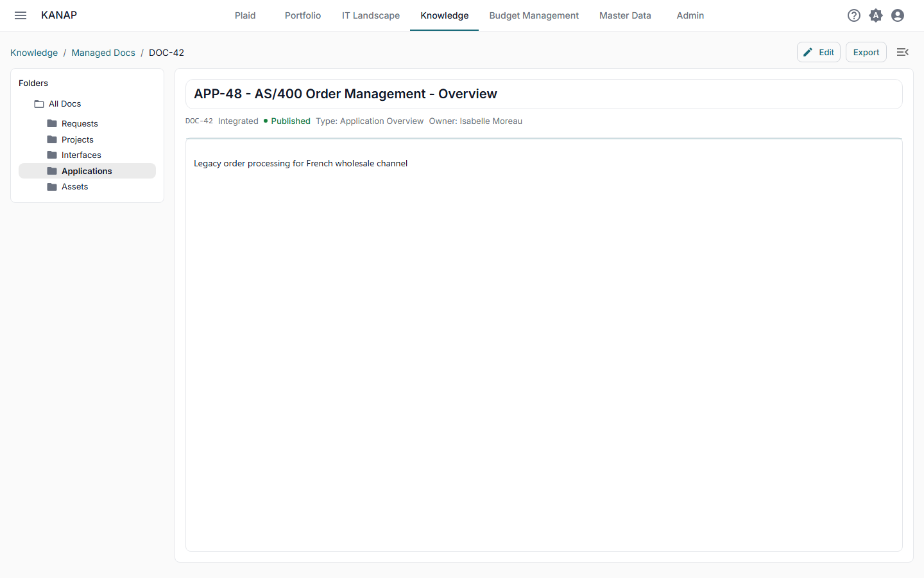Open the Interfaces folder label
Viewport: 924px width, 578px height.
pyautogui.click(x=81, y=155)
